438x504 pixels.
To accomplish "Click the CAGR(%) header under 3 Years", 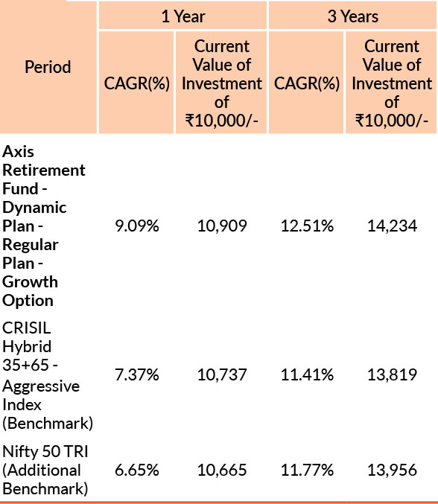I will pos(306,83).
